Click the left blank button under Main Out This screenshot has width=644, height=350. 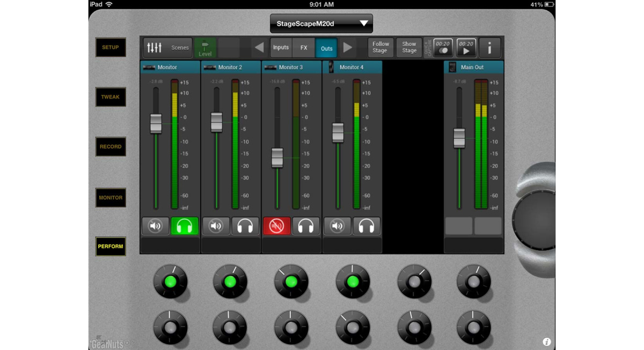[x=459, y=226]
